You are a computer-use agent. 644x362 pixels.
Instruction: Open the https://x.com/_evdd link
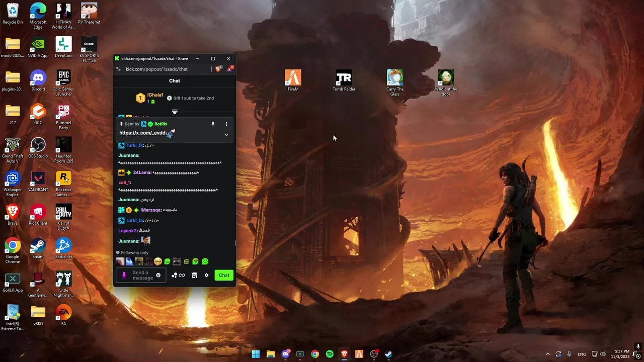coord(142,133)
